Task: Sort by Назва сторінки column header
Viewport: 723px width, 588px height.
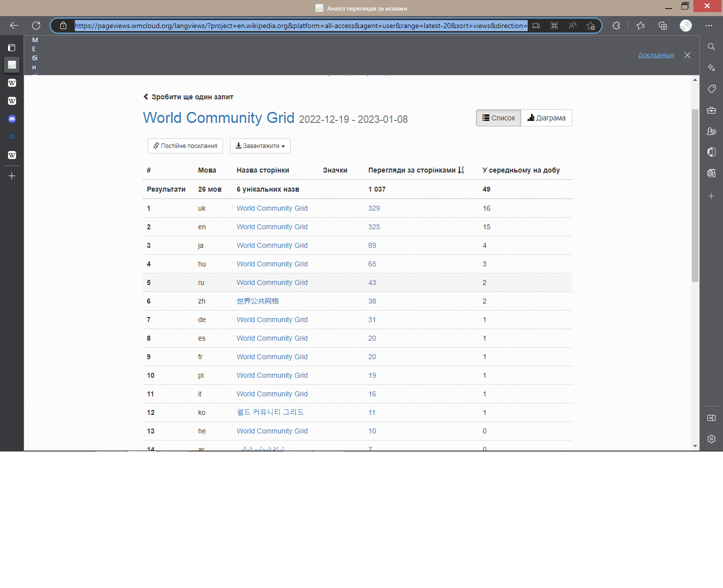Action: point(263,170)
